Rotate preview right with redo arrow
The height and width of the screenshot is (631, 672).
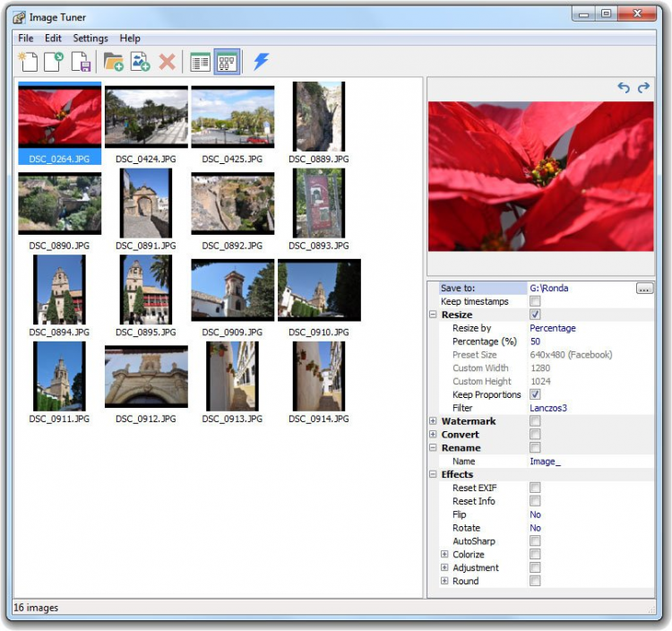[x=643, y=88]
